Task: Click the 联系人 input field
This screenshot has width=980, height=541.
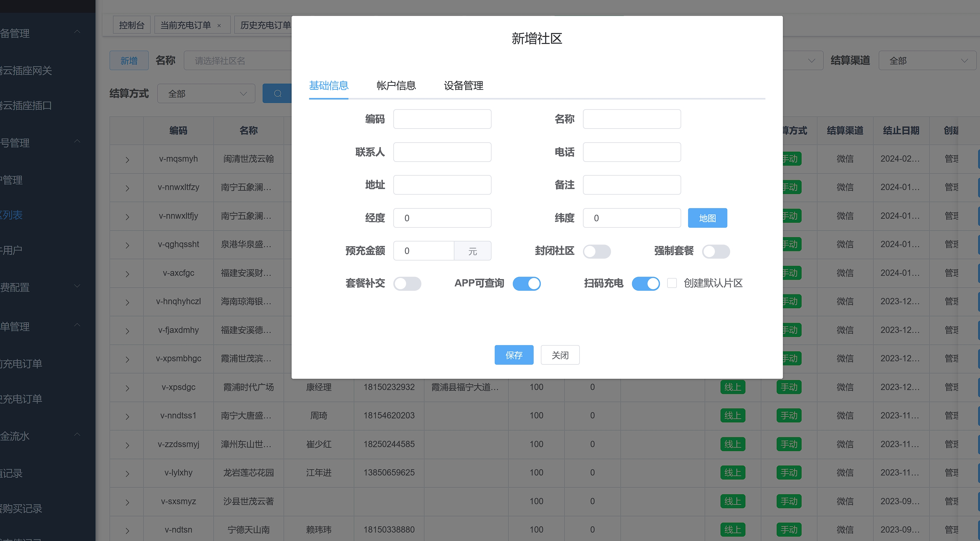Action: 442,152
